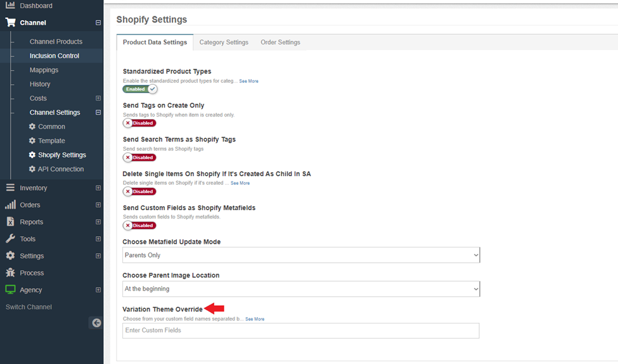The image size is (618, 364).
Task: See More for Standardized Product Types
Action: coord(248,81)
